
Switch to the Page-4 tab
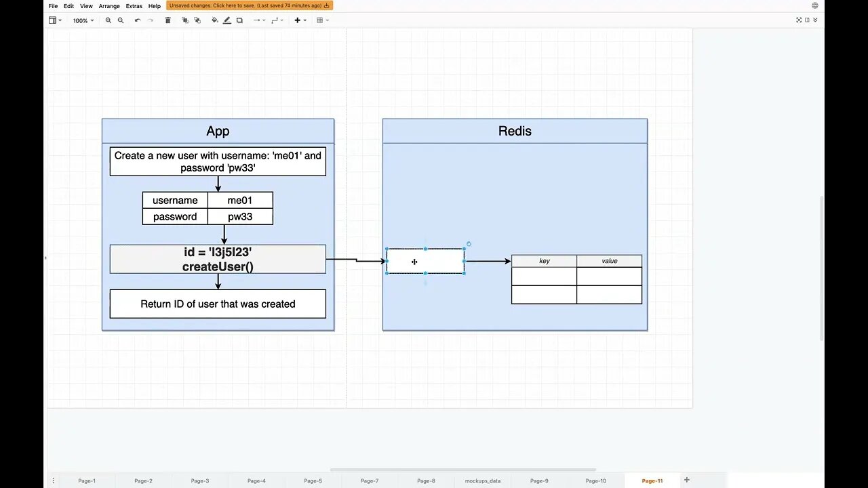click(256, 481)
